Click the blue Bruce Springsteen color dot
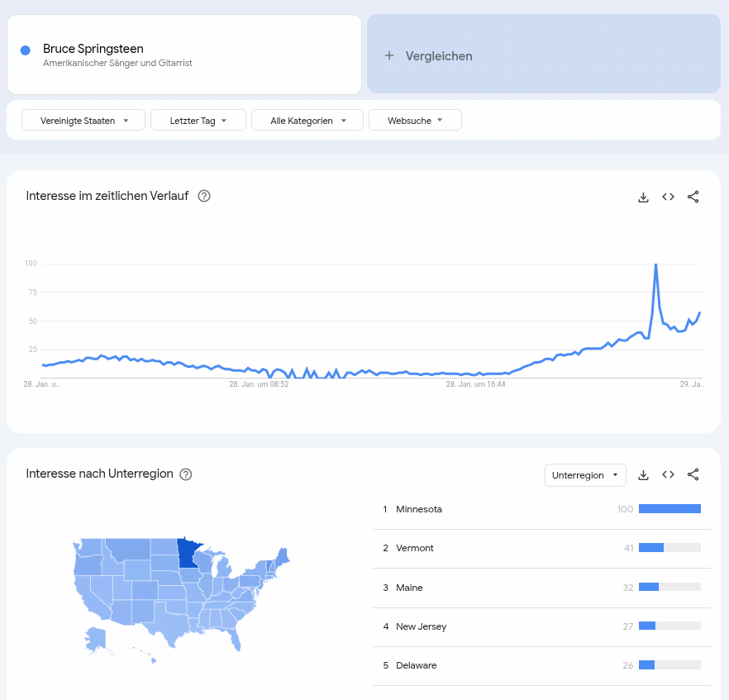Viewport: 729px width, 700px height. [x=26, y=51]
